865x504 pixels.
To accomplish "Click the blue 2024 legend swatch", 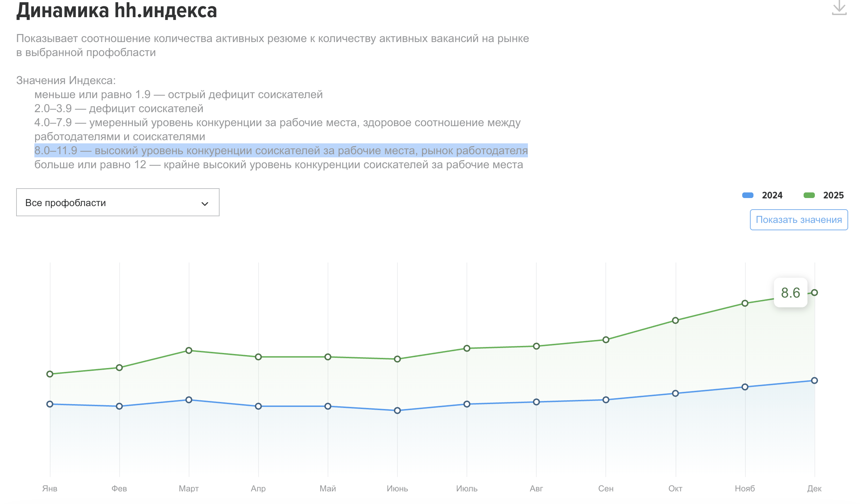I will click(x=747, y=195).
